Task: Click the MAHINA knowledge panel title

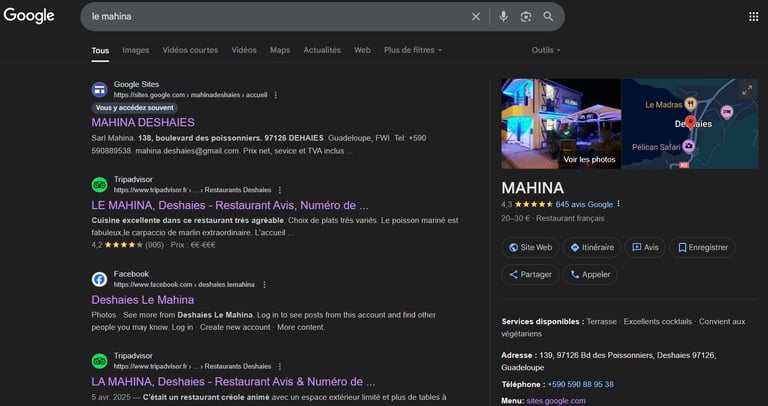Action: (532, 188)
